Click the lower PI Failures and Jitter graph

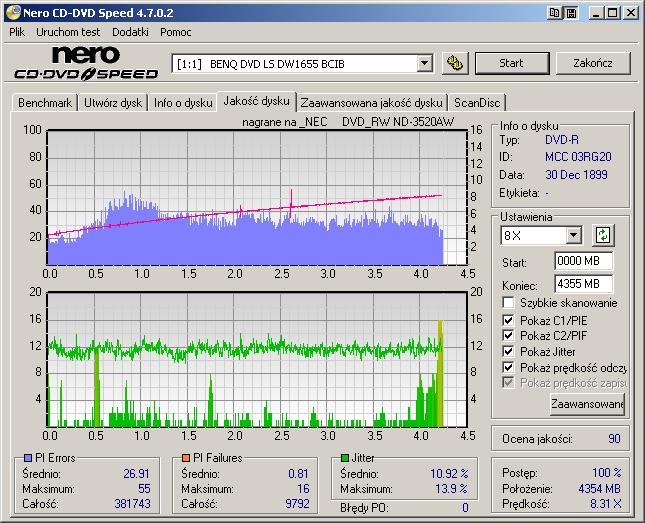click(257, 360)
